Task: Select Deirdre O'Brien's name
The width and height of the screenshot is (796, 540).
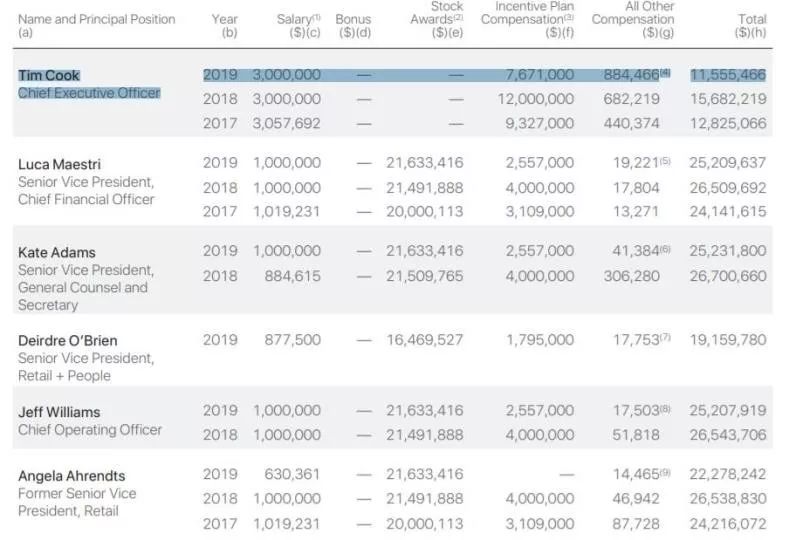Action: pos(68,340)
